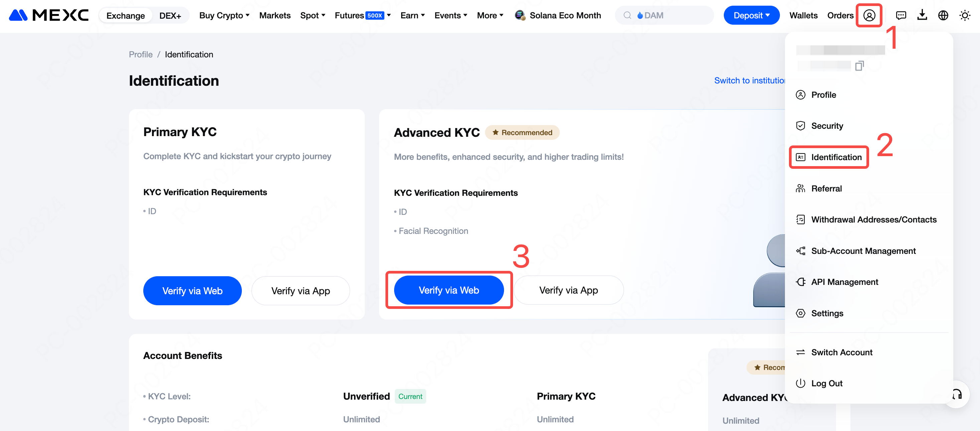Select Security from the account menu
This screenshot has width=980, height=431.
click(827, 126)
